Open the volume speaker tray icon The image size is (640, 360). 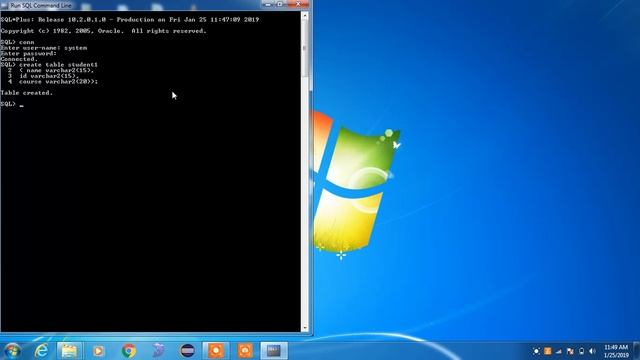(x=593, y=351)
